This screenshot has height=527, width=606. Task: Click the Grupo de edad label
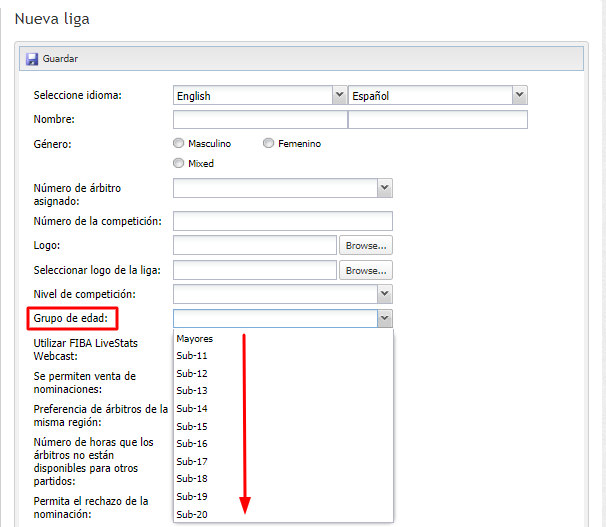[70, 318]
